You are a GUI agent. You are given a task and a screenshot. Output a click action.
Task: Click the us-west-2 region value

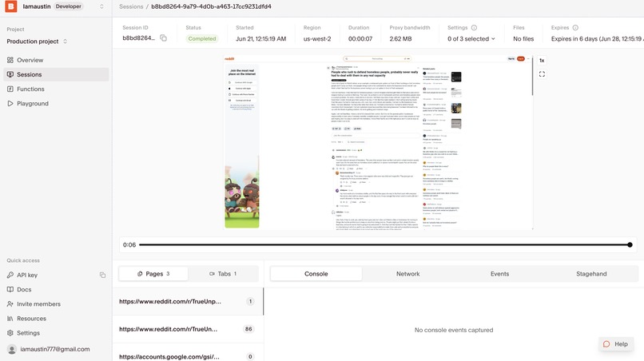click(317, 38)
